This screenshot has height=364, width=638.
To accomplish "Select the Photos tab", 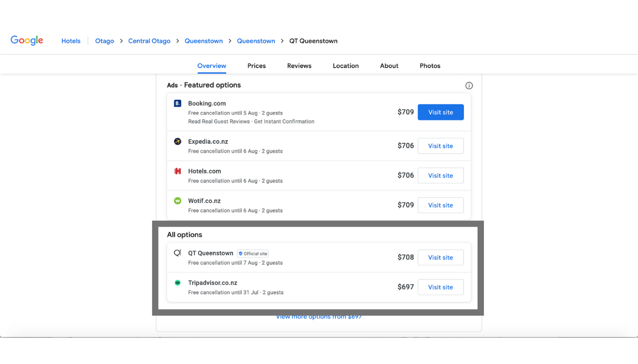I will coord(430,66).
